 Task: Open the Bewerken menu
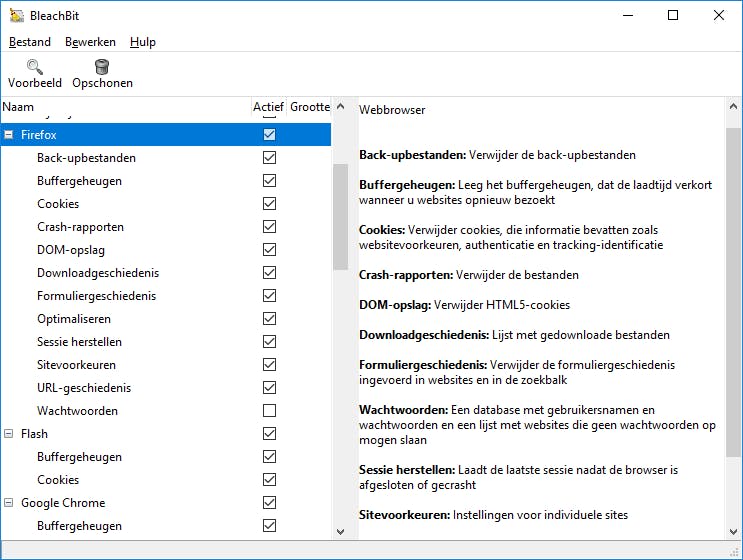pos(90,42)
